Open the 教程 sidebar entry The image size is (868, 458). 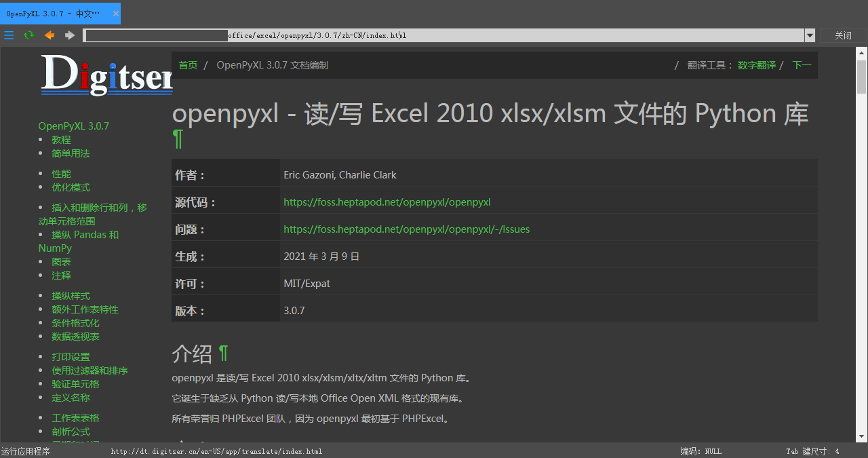[x=61, y=139]
